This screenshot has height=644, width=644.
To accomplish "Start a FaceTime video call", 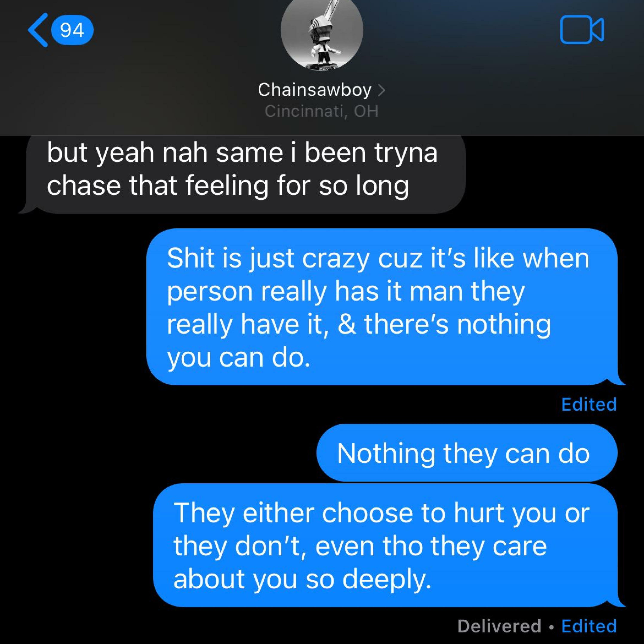I will 582,30.
